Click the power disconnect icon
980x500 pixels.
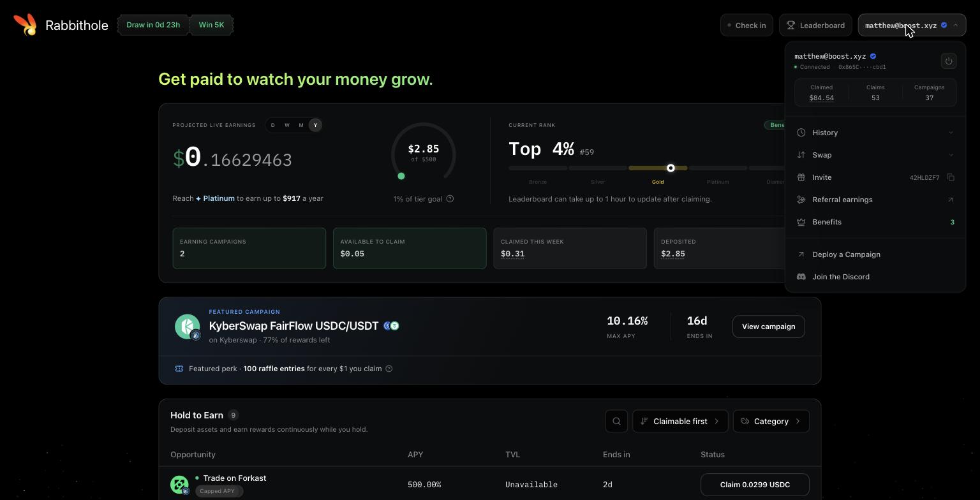[x=949, y=61]
